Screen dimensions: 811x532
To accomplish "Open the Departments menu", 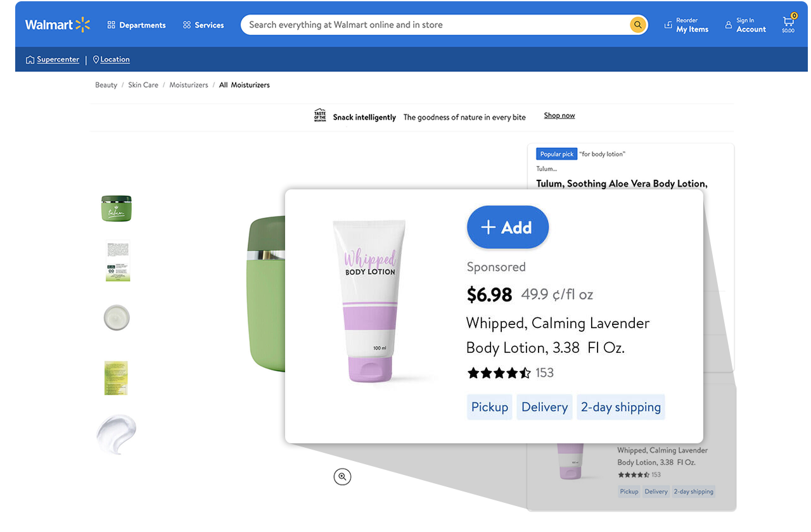I will point(136,25).
